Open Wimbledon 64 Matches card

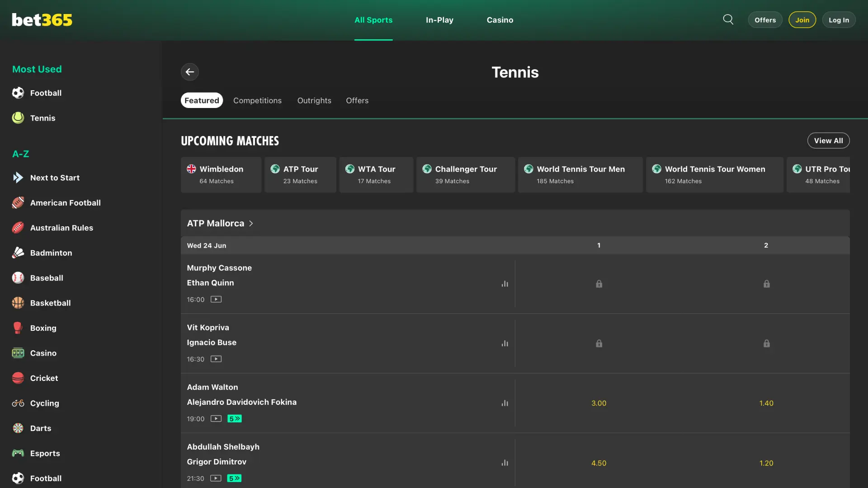tap(221, 175)
